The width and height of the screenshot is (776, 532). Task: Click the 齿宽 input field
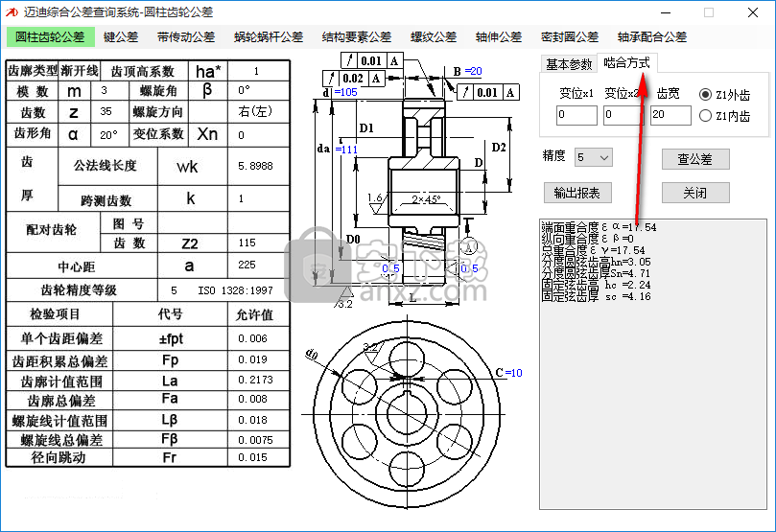(x=670, y=115)
